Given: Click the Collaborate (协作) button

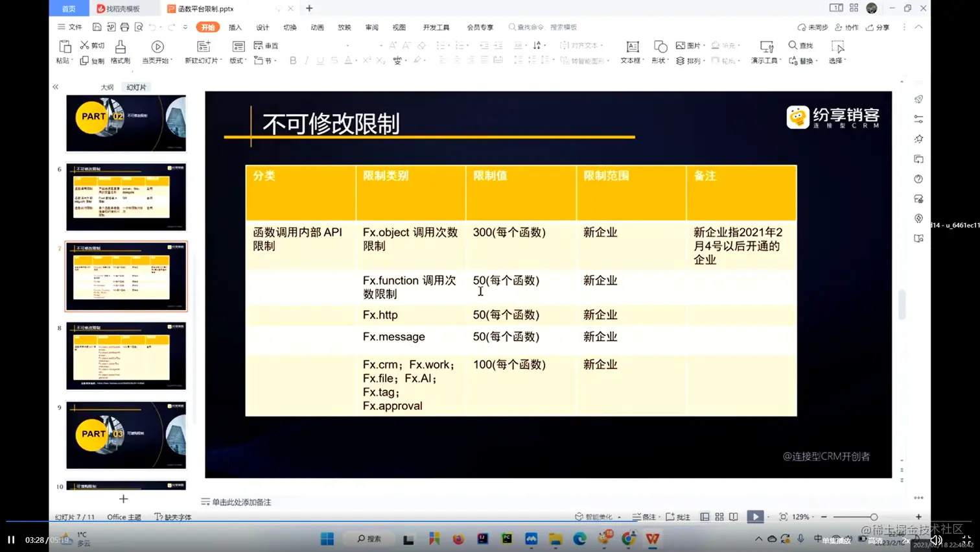Looking at the screenshot, I should 847,27.
